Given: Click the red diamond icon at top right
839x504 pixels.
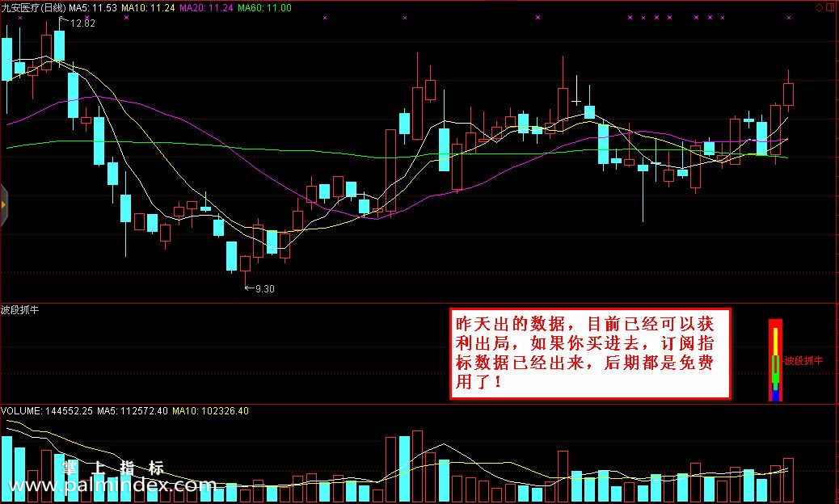Looking at the screenshot, I should [x=818, y=7].
